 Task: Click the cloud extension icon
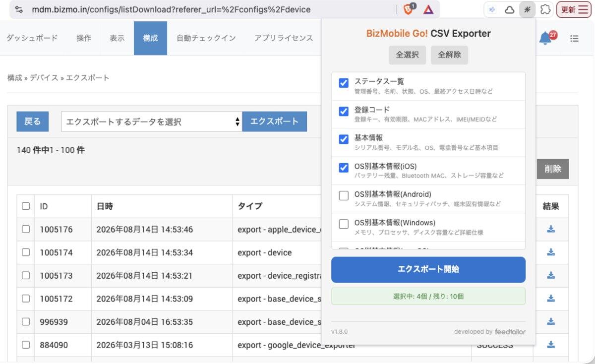[x=509, y=9]
